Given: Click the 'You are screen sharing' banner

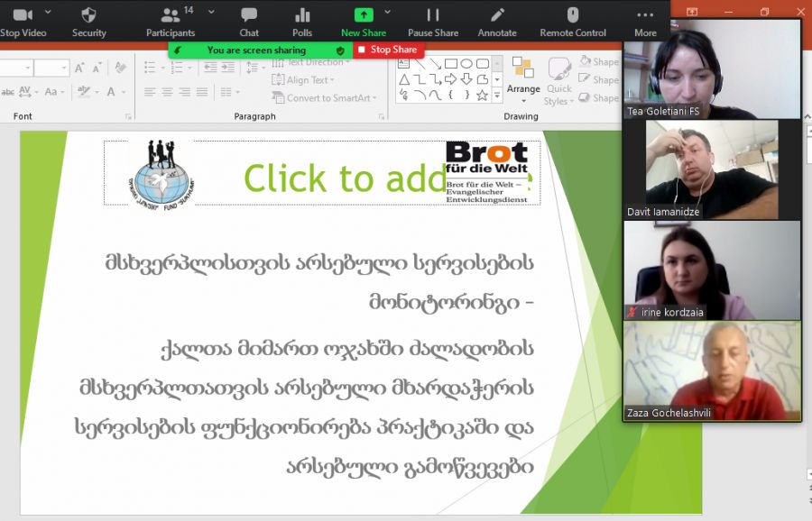Looking at the screenshot, I should [x=256, y=50].
